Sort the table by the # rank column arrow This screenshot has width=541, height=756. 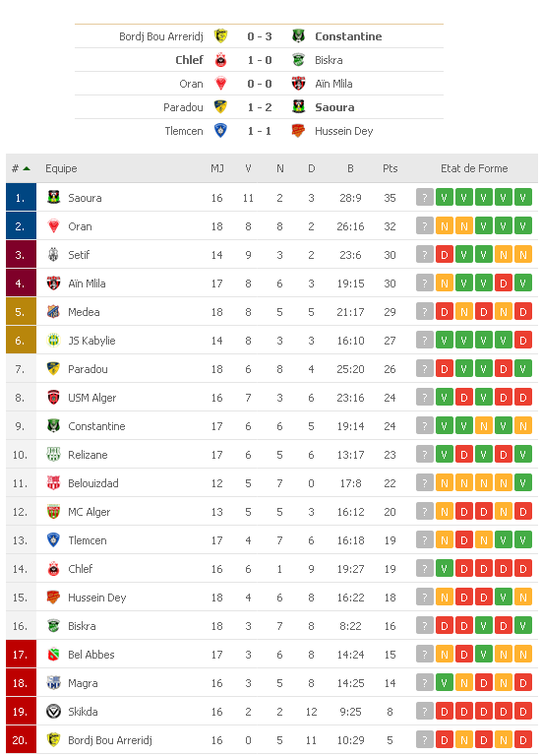pos(27,168)
